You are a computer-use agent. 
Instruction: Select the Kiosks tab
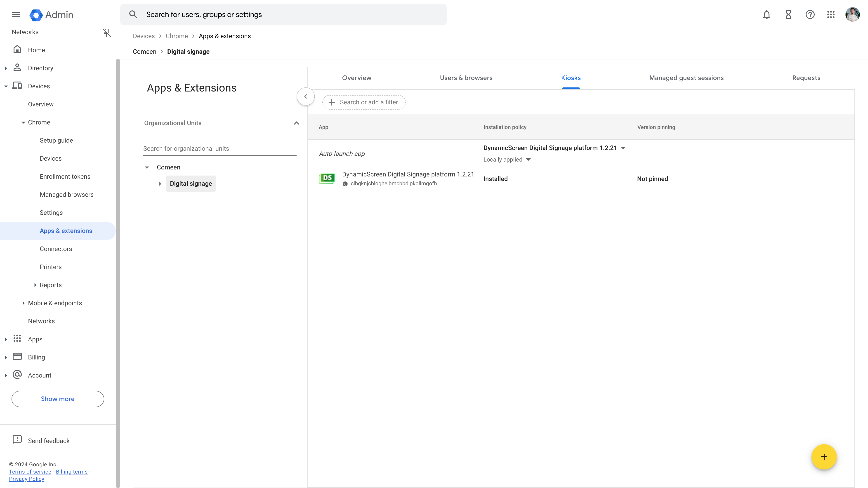click(x=571, y=78)
